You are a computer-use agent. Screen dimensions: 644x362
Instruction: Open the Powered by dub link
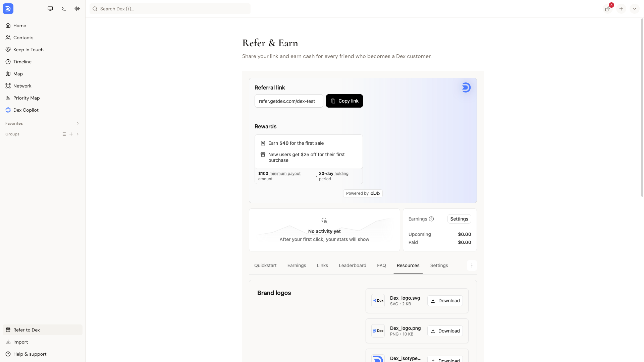coord(363,193)
